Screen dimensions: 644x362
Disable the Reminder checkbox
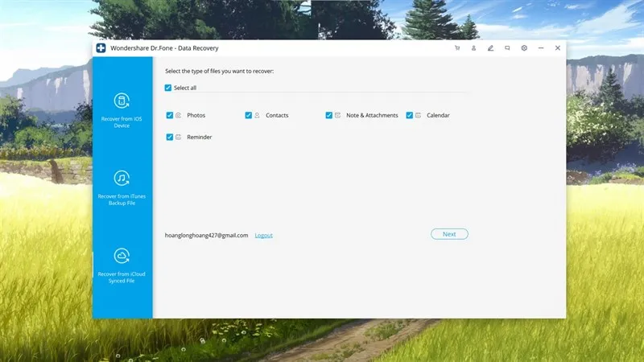(x=170, y=137)
